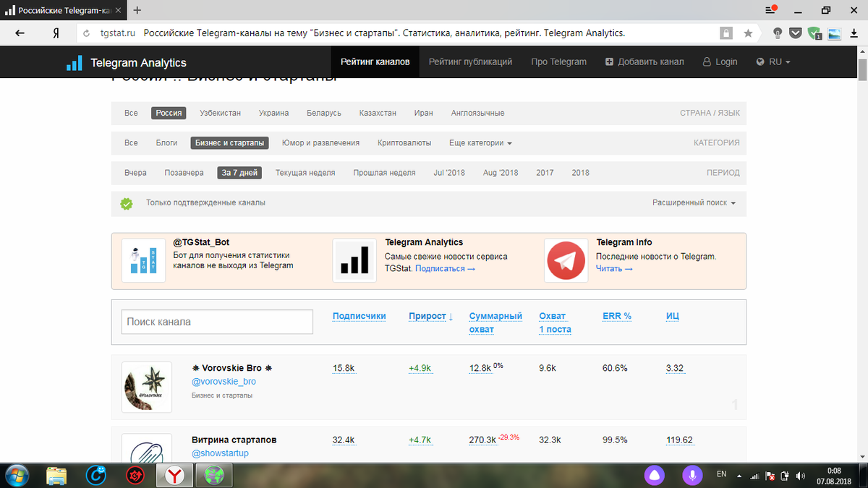Select 'Украина' country filter
Screen dimensions: 868x488
click(x=274, y=113)
